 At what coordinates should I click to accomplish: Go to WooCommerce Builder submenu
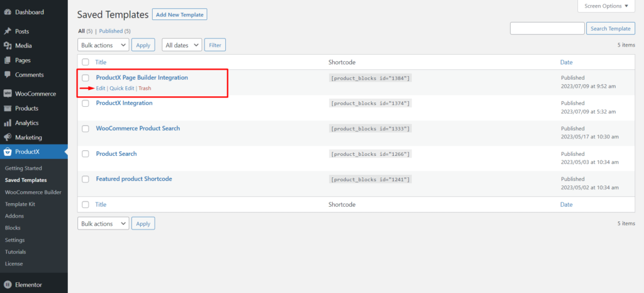(33, 192)
